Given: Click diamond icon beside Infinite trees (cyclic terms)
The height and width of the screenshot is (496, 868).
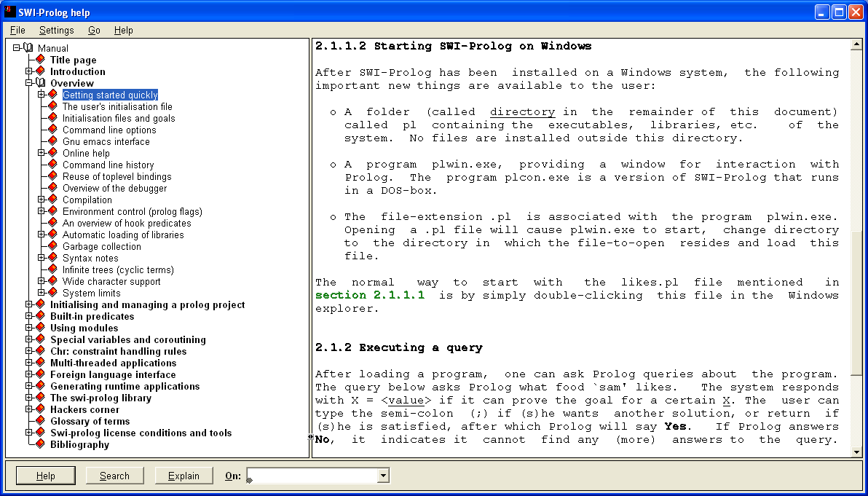Looking at the screenshot, I should click(x=52, y=269).
